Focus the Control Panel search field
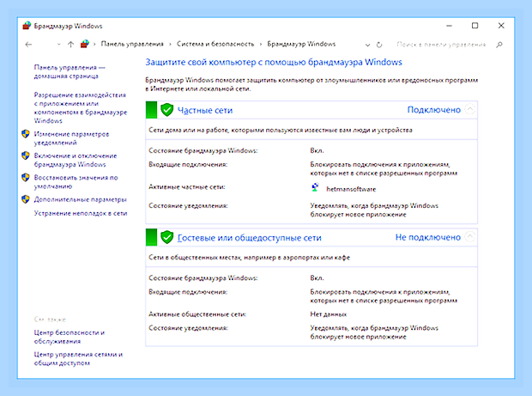532x396 pixels. [x=441, y=45]
